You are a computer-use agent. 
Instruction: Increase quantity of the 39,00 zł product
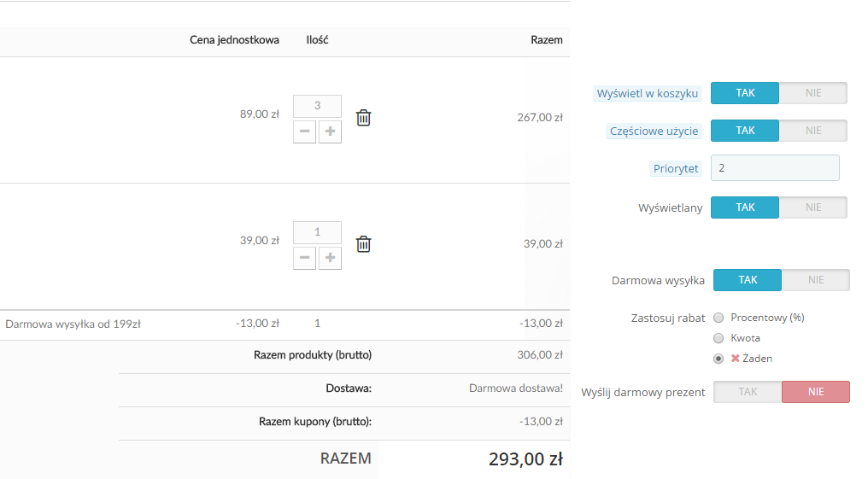[x=330, y=258]
